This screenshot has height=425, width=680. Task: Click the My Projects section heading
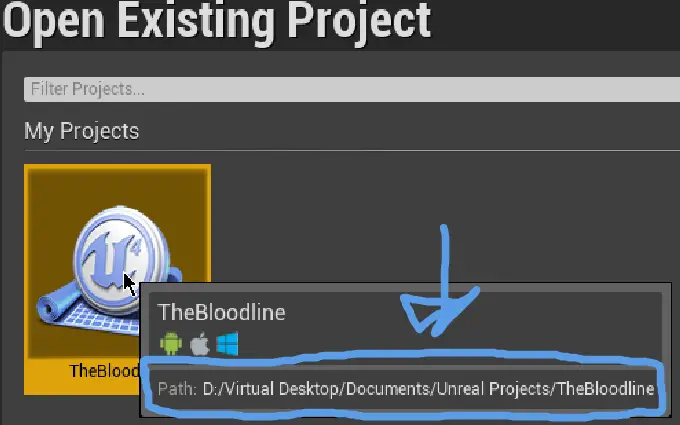(x=82, y=131)
